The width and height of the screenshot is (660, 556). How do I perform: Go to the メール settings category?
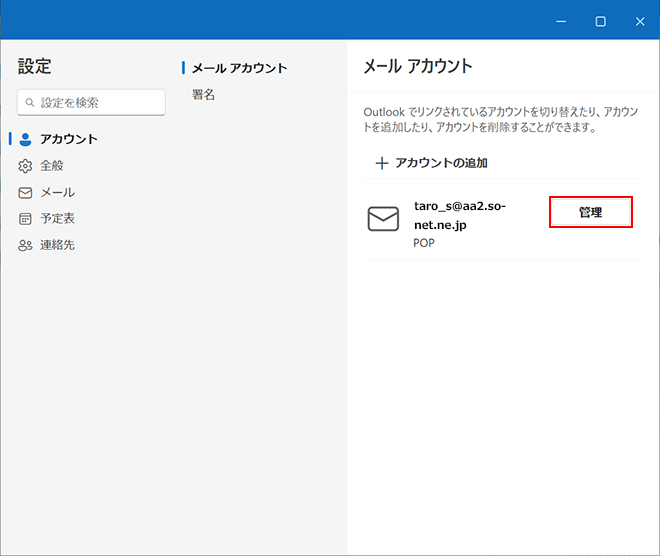[57, 192]
